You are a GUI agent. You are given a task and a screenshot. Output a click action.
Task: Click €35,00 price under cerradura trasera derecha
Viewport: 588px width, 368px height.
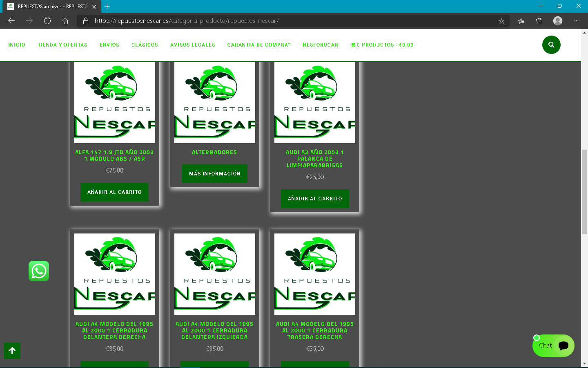[x=315, y=349]
